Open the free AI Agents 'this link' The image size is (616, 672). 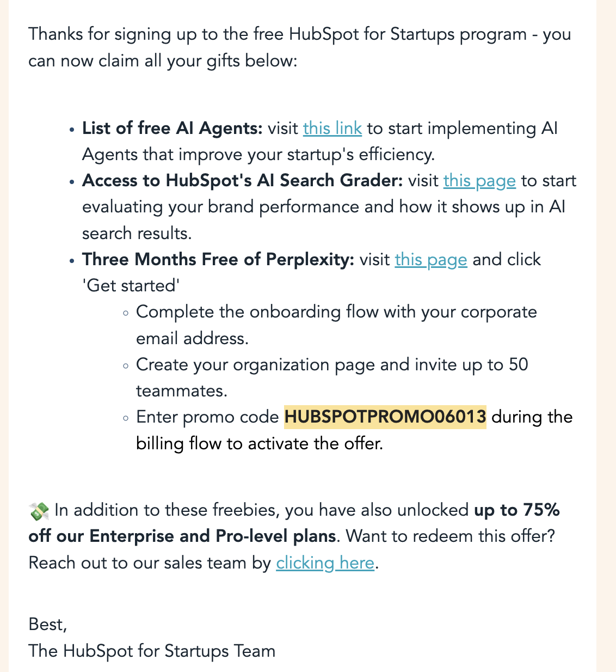click(x=332, y=129)
